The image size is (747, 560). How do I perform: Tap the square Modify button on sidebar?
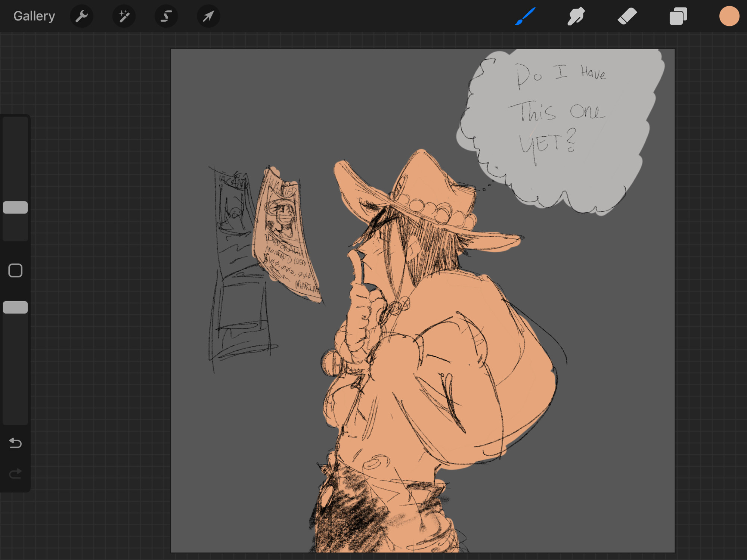pyautogui.click(x=15, y=271)
